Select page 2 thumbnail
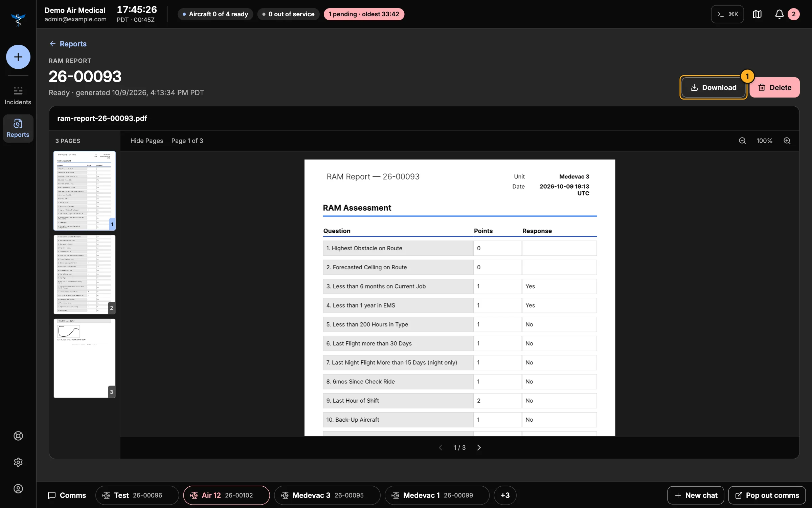This screenshot has height=508, width=812. (84, 274)
